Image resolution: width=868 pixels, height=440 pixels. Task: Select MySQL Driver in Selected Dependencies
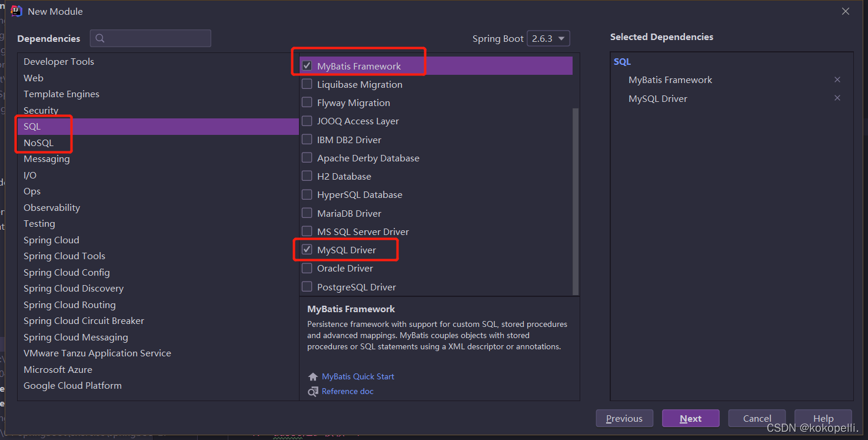coord(658,98)
